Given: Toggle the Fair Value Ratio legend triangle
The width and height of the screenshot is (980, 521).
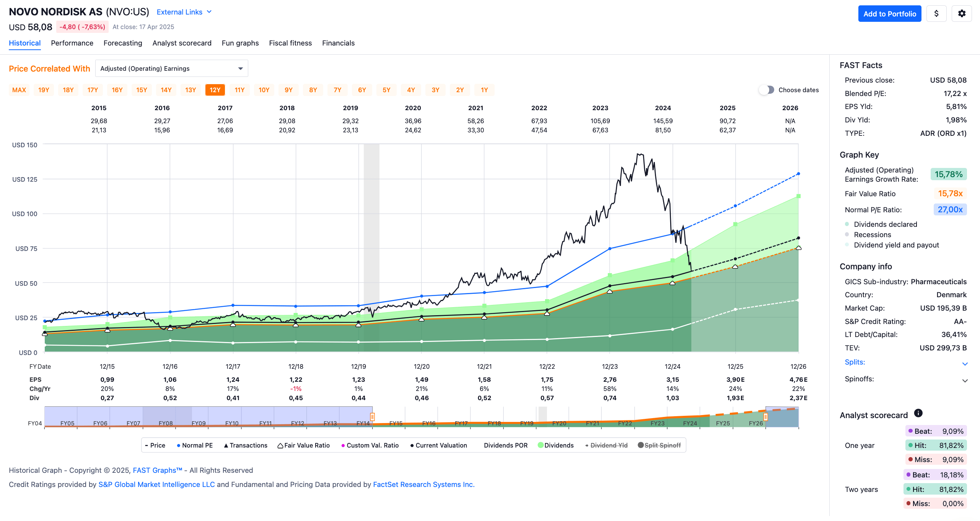Looking at the screenshot, I should pos(280,446).
